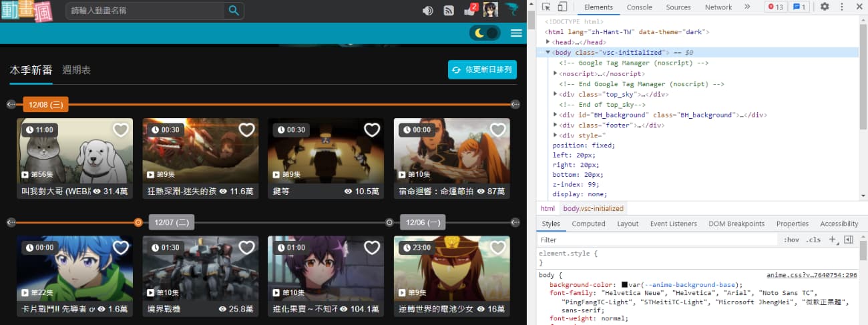Click the new style rule plus icon
This screenshot has height=325, width=868.
pos(833,240)
